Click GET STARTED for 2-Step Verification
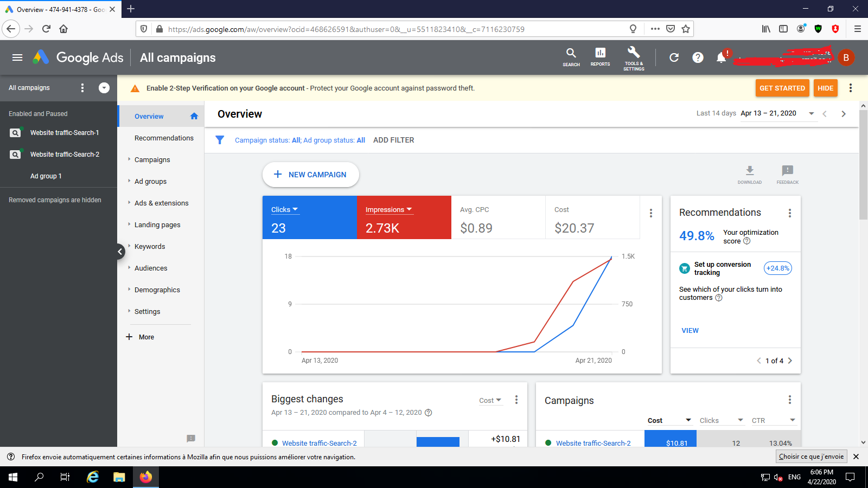Image resolution: width=868 pixels, height=488 pixels. point(782,88)
